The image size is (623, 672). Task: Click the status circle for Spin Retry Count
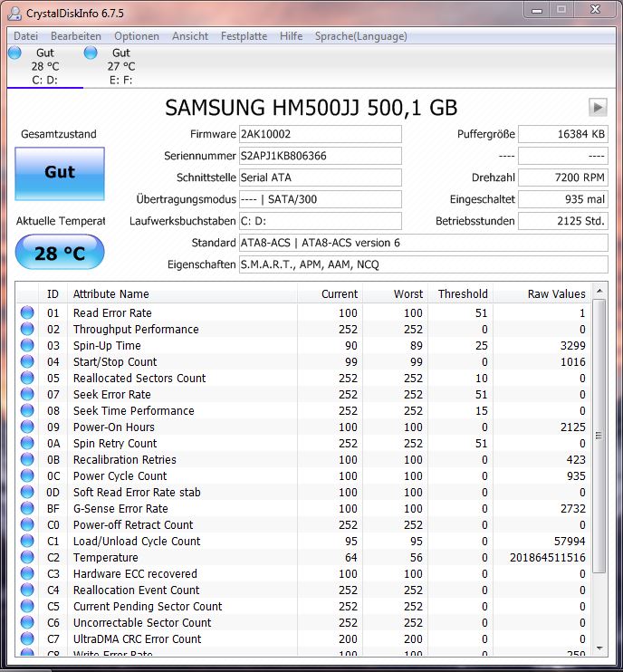[27, 443]
